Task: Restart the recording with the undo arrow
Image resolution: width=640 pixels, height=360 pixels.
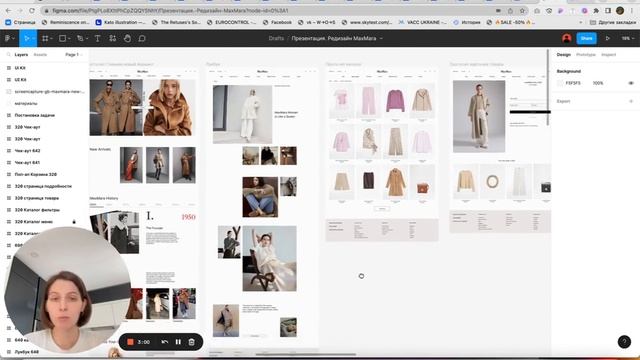Action: [164, 342]
